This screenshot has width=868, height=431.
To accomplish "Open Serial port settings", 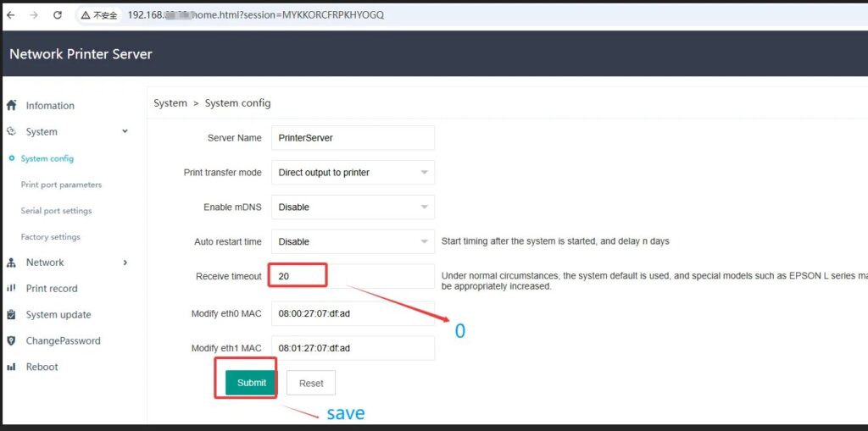I will pos(57,211).
